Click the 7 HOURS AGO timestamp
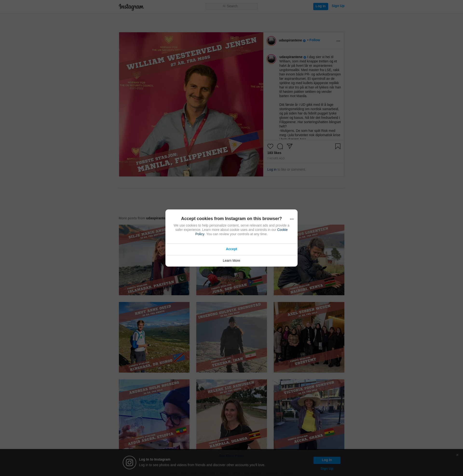This screenshot has height=476, width=463. [x=276, y=158]
